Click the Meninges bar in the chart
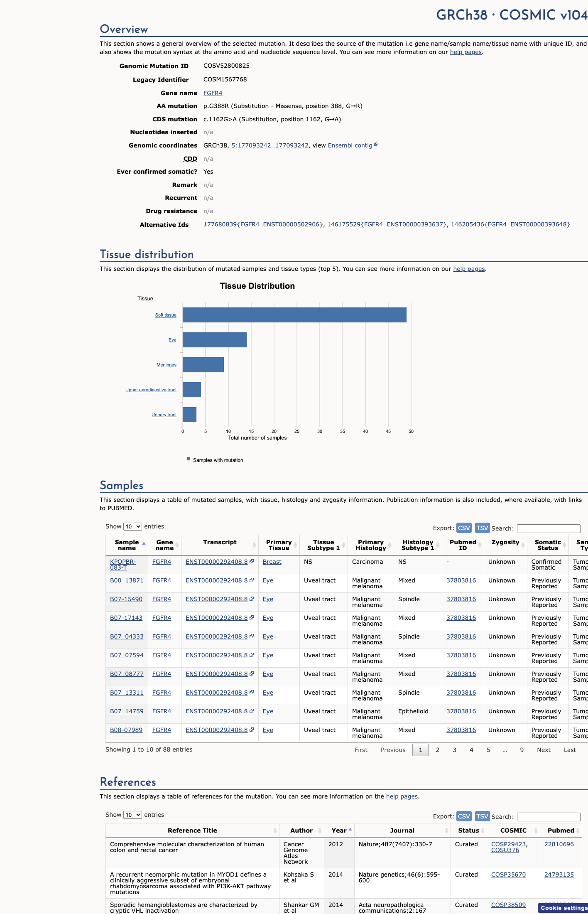This screenshot has height=914, width=588. (203, 365)
